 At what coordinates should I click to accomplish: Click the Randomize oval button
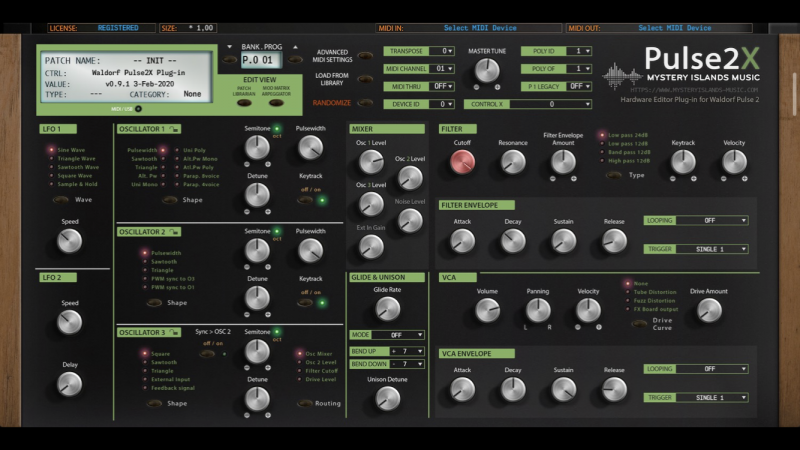click(x=365, y=103)
